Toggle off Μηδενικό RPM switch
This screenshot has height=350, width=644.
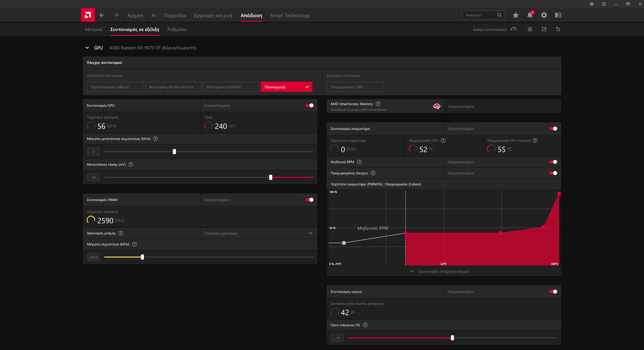pos(553,162)
